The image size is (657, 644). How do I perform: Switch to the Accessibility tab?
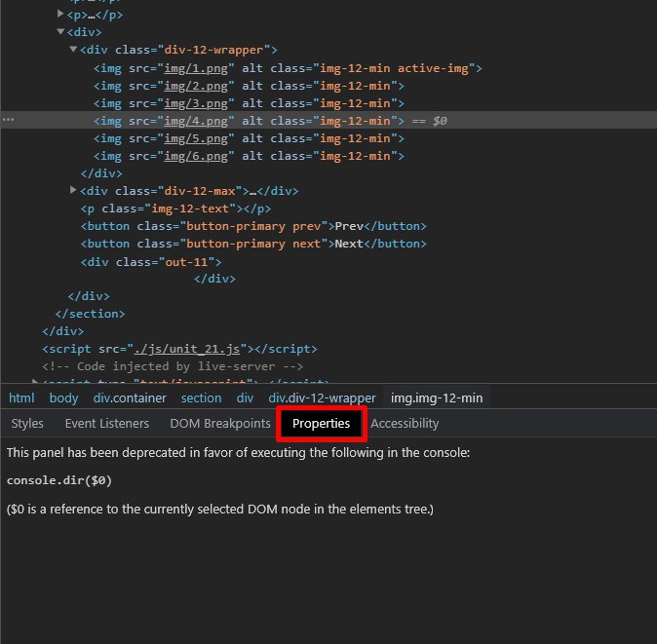[405, 424]
